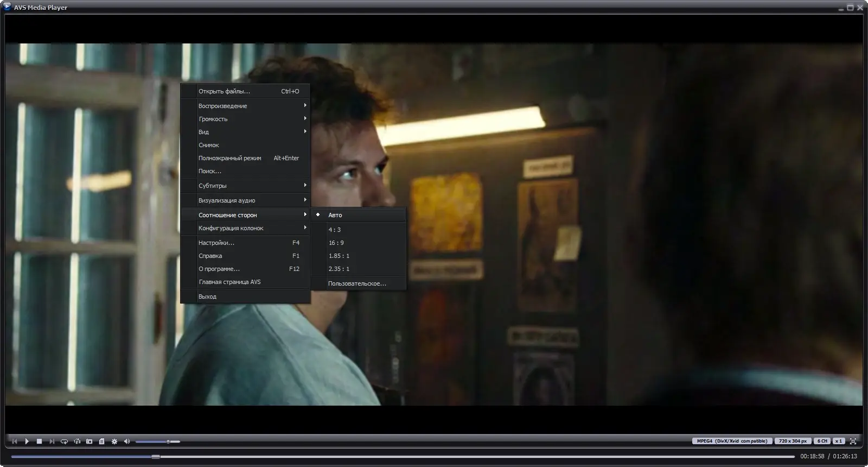This screenshot has width=868, height=467.
Task: Skip to previous track icon
Action: click(15, 441)
